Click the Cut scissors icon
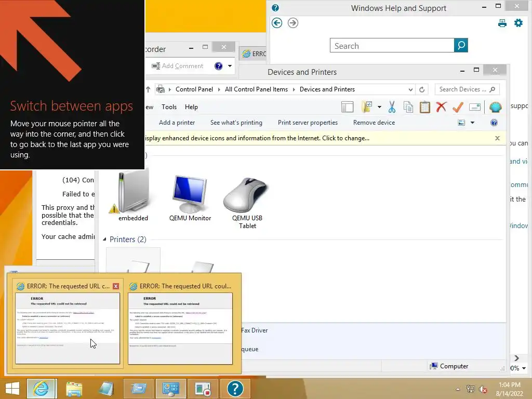 (392, 107)
